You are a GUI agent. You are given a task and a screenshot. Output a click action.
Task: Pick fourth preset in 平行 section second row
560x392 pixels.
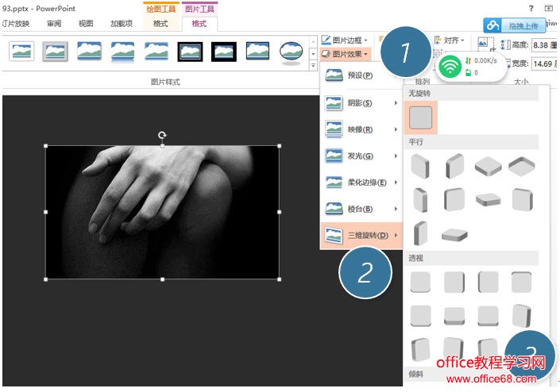point(522,200)
